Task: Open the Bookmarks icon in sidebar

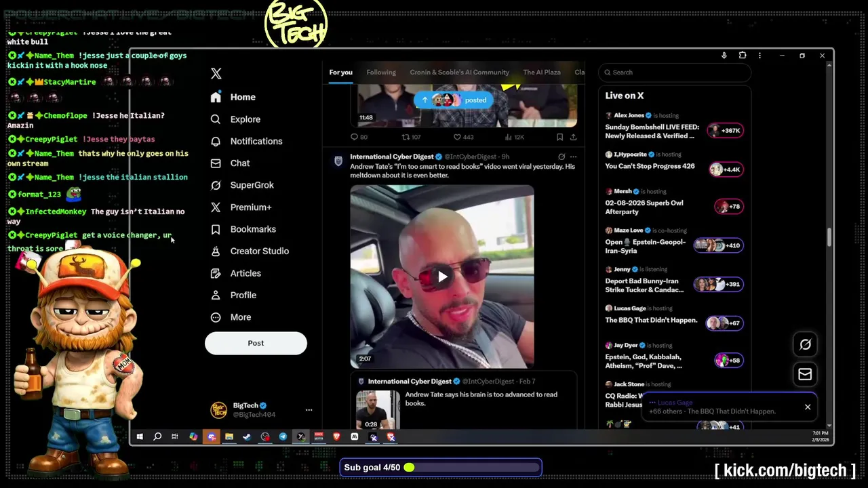Action: 216,229
